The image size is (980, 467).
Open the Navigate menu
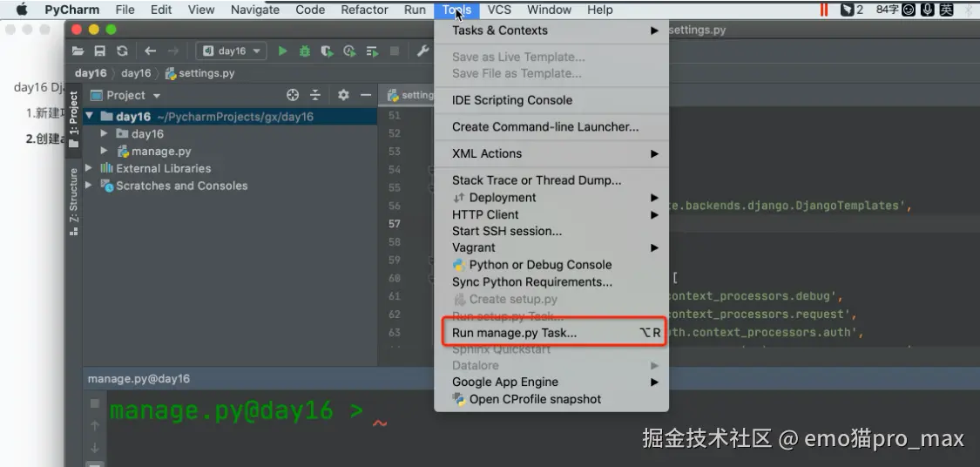(255, 10)
